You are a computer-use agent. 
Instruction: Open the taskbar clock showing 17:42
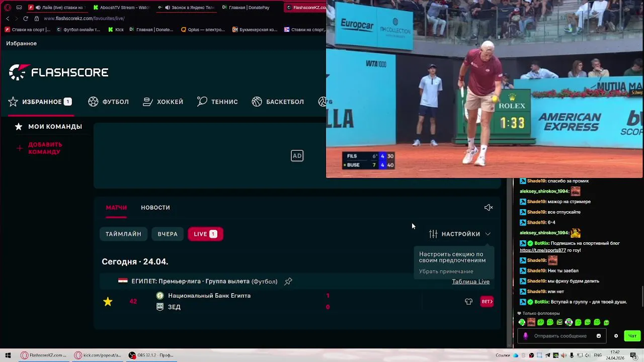615,355
